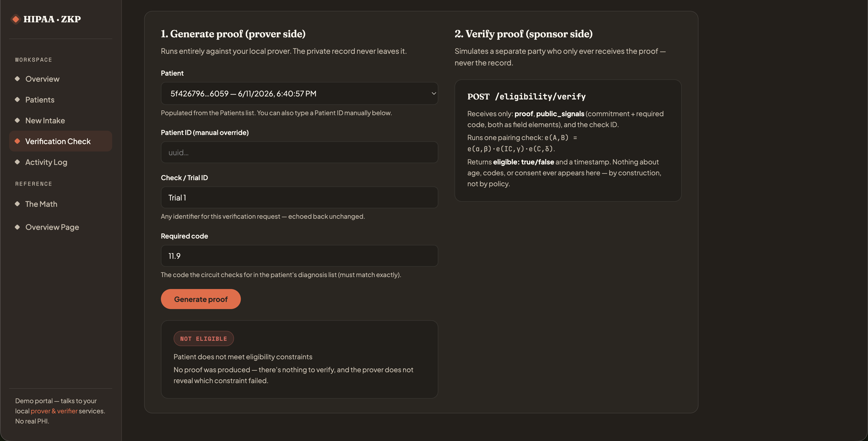Click the NOT ELIGIBLE status badge
Viewport: 868px width, 441px height.
click(x=204, y=338)
